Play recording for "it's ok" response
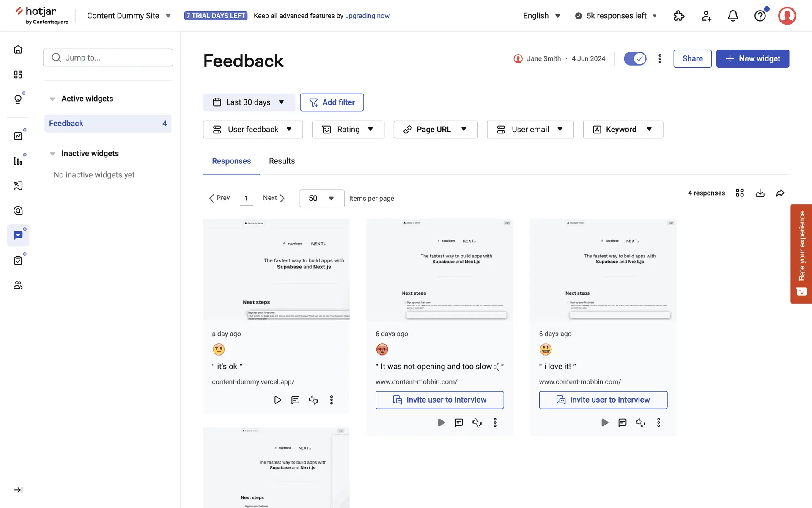The height and width of the screenshot is (508, 812). pyautogui.click(x=277, y=400)
